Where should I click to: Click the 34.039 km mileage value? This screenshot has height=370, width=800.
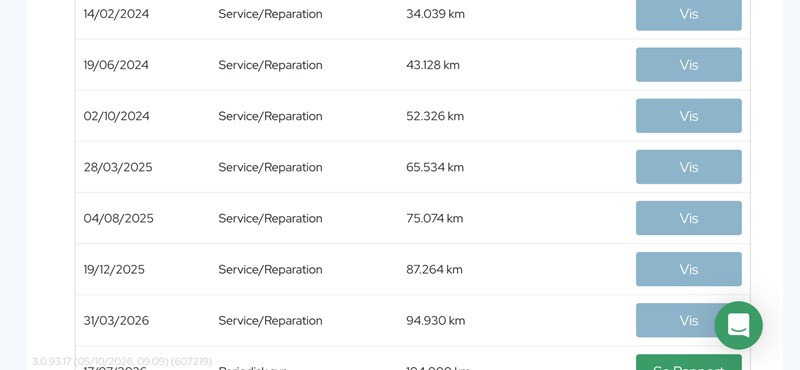(435, 14)
